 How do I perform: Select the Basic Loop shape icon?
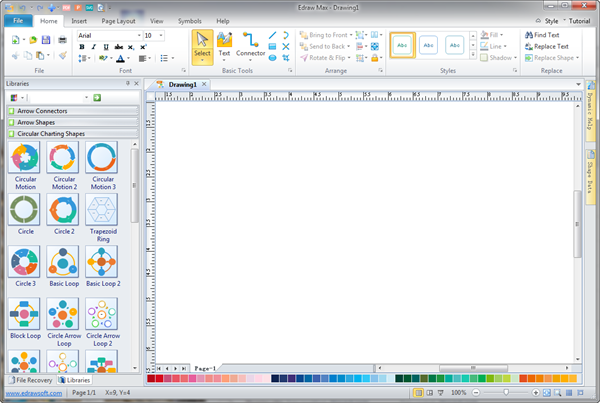pyautogui.click(x=66, y=262)
